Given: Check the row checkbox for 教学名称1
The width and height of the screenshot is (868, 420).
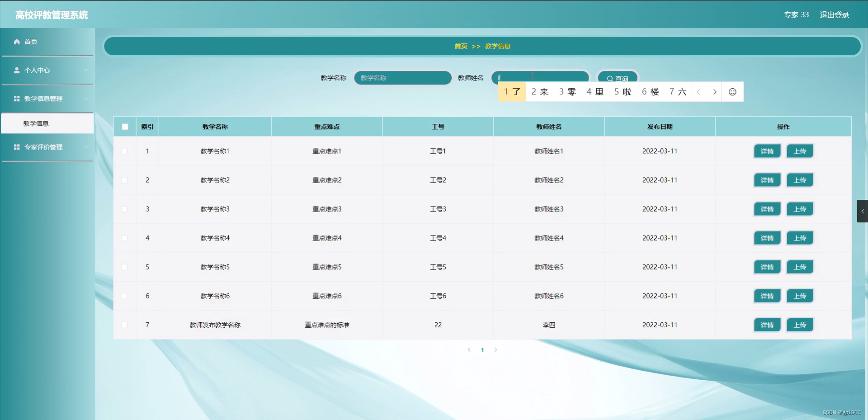Looking at the screenshot, I should tap(125, 151).
